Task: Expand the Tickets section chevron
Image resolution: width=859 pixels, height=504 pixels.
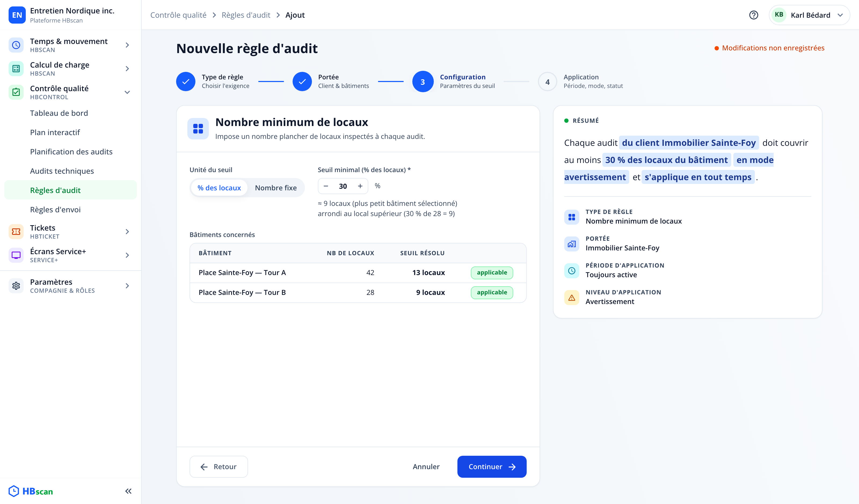Action: (127, 232)
